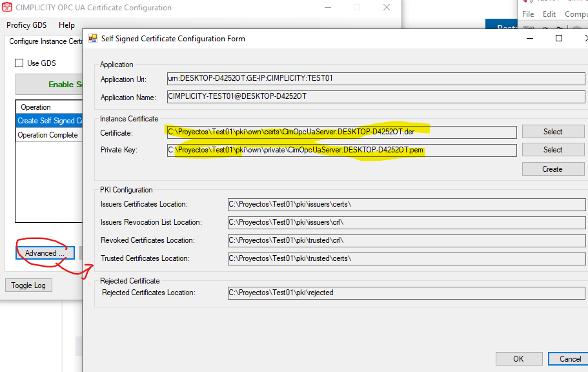Click the Enable S... green button
Viewport: 588px width, 372px height.
[49, 85]
